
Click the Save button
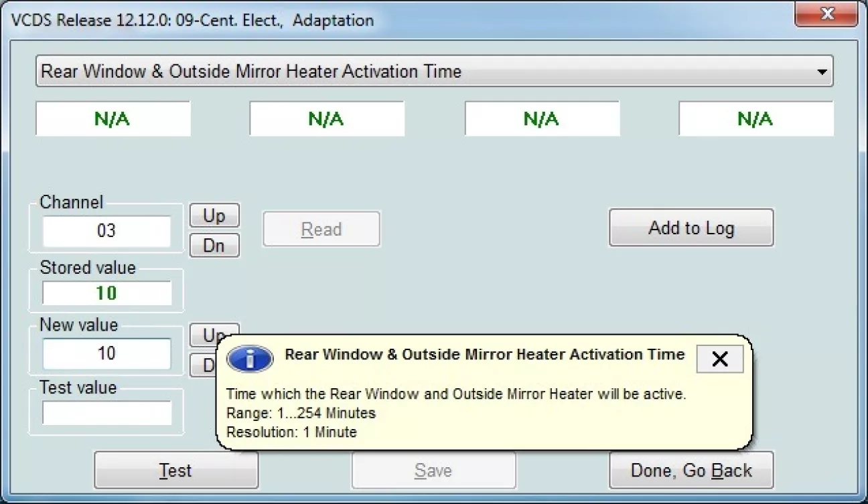coord(433,471)
